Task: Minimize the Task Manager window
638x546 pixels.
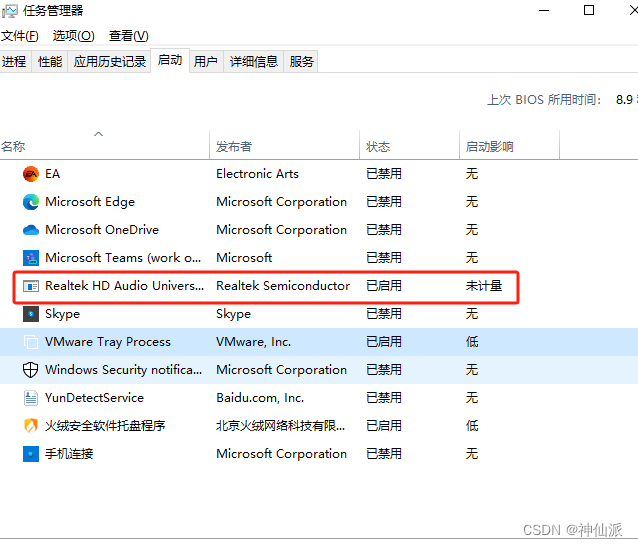Action: click(544, 11)
